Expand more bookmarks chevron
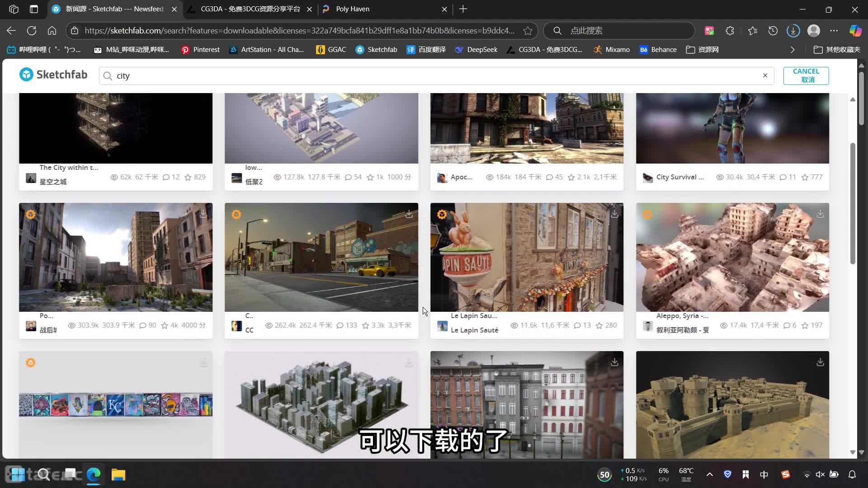 tap(793, 50)
